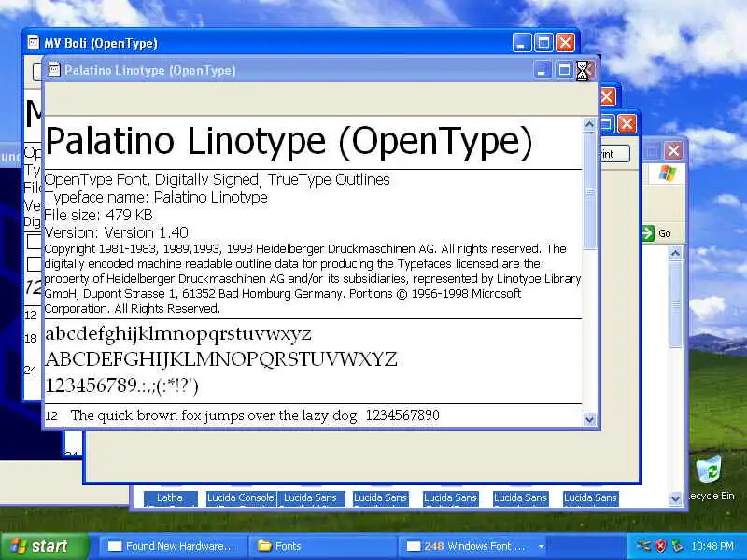
Task: Click the uppercase alphabet sample line
Action: [221, 359]
